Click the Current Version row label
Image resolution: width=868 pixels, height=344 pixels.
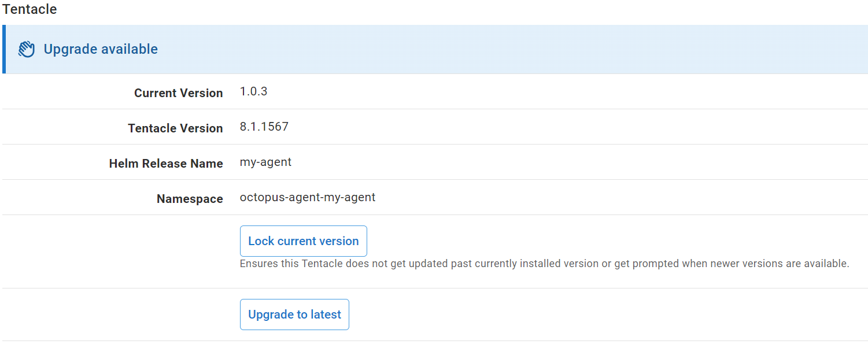[178, 93]
